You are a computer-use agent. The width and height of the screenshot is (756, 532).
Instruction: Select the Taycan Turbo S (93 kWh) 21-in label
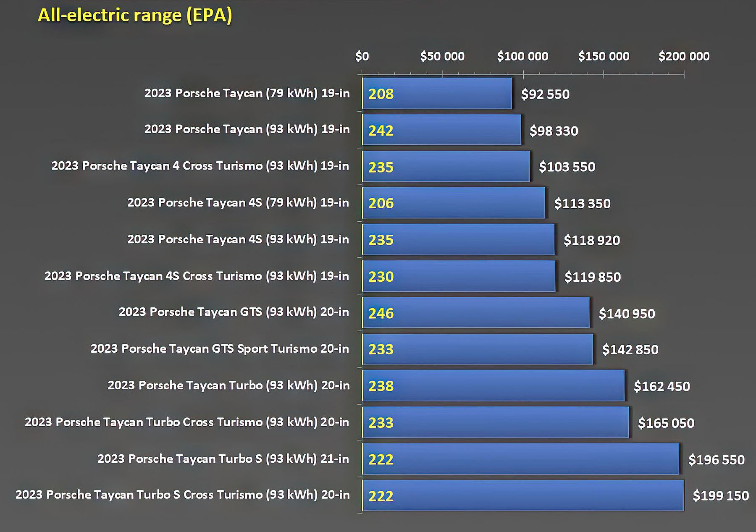223,459
